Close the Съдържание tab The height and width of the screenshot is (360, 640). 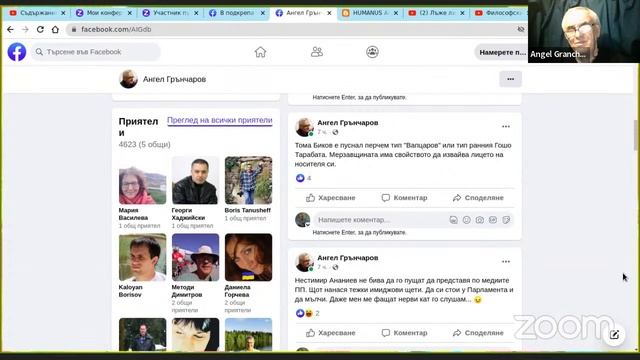(63, 13)
